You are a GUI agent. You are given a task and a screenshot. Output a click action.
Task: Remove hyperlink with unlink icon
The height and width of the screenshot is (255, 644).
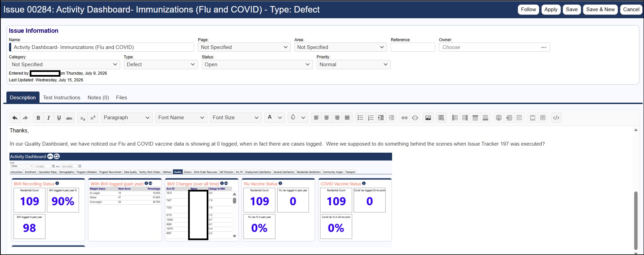(x=415, y=118)
